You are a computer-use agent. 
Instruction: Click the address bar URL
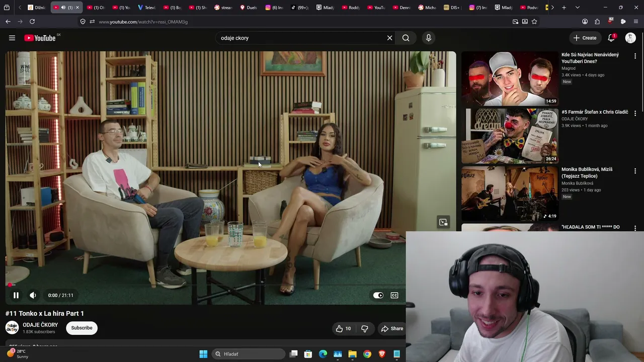(143, 22)
